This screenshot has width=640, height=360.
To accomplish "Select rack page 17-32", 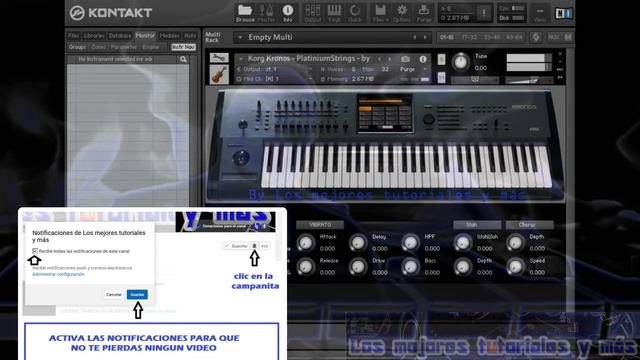I will [x=469, y=37].
